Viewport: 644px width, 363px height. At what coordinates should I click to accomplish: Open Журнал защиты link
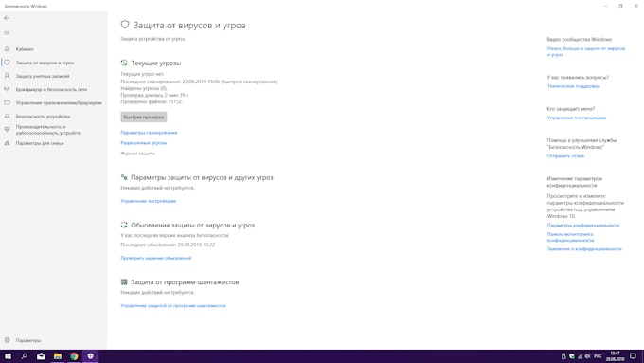coord(138,153)
